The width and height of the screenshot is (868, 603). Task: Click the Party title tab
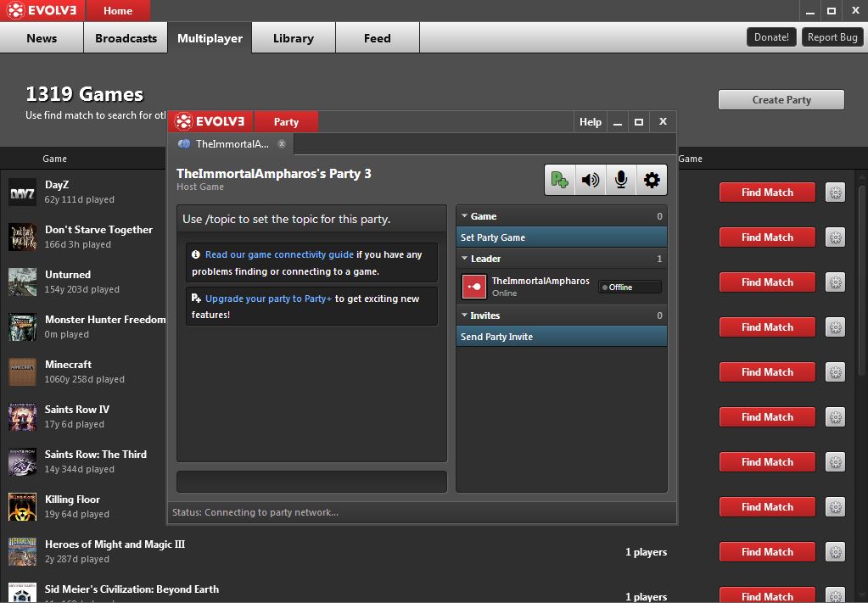tap(286, 122)
